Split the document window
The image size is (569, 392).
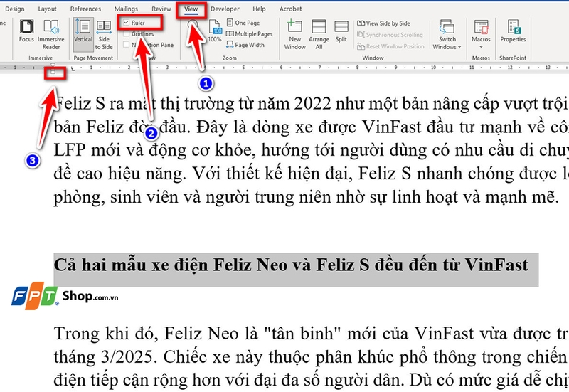point(341,31)
